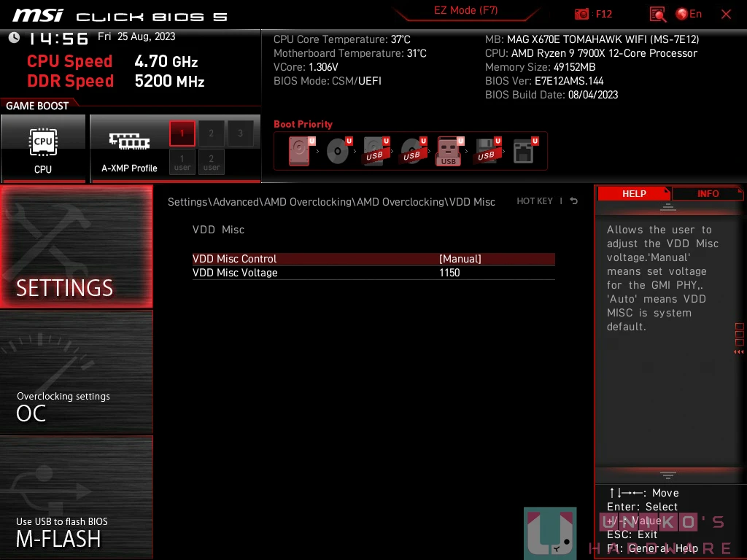Enable A-XMP profile 3
The image size is (747, 560).
coord(240,133)
